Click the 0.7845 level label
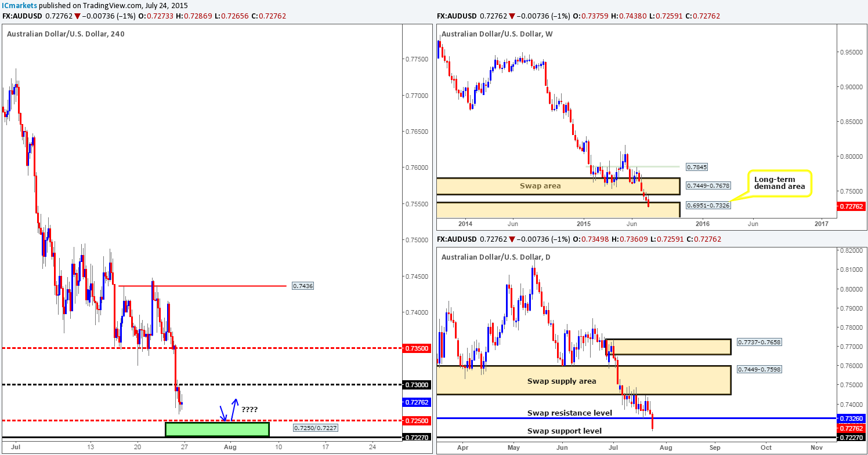868x455 pixels. [x=696, y=167]
